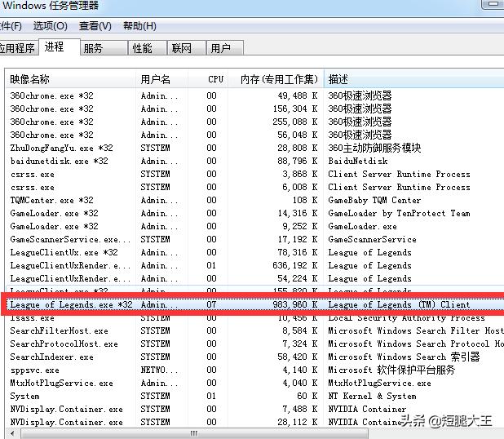The width and height of the screenshot is (504, 439).
Task: Open the 帮助(H) menu
Action: pyautogui.click(x=139, y=26)
